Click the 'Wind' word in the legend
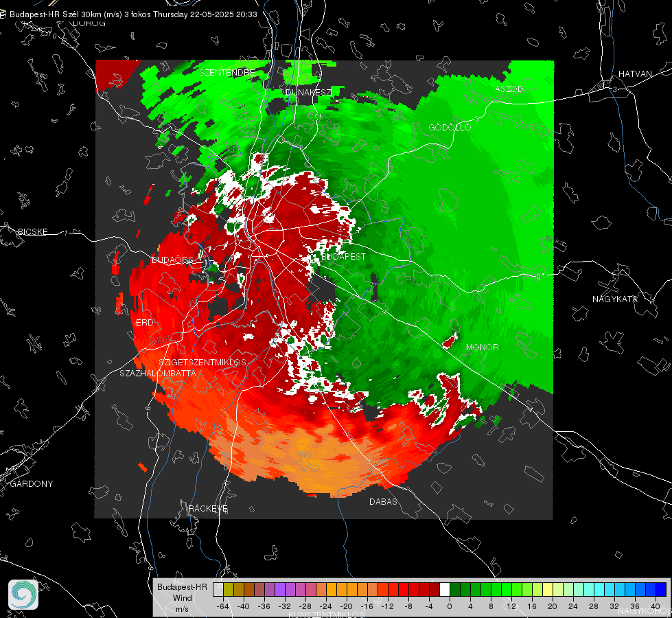 click(182, 598)
